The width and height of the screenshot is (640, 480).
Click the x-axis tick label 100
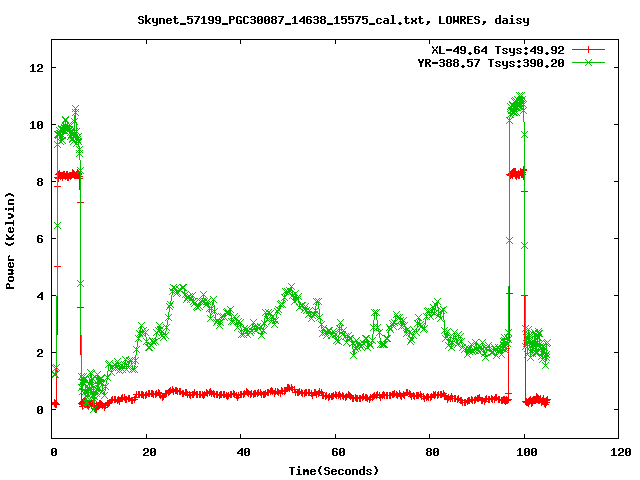click(x=527, y=452)
